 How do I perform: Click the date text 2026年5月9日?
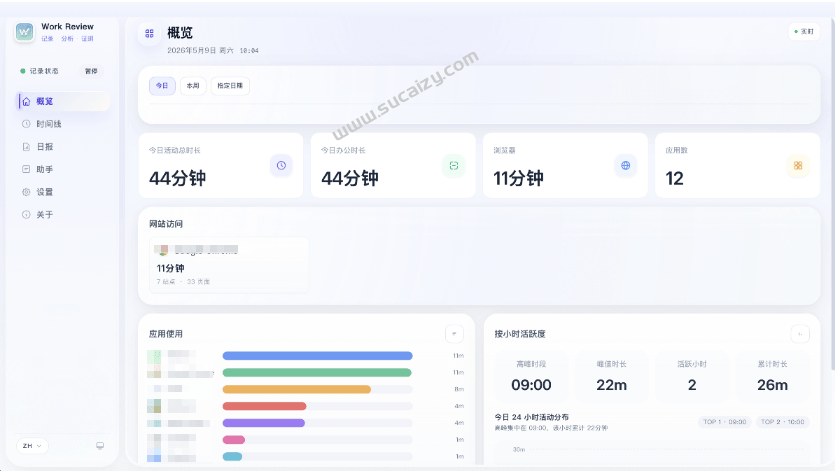(x=192, y=51)
